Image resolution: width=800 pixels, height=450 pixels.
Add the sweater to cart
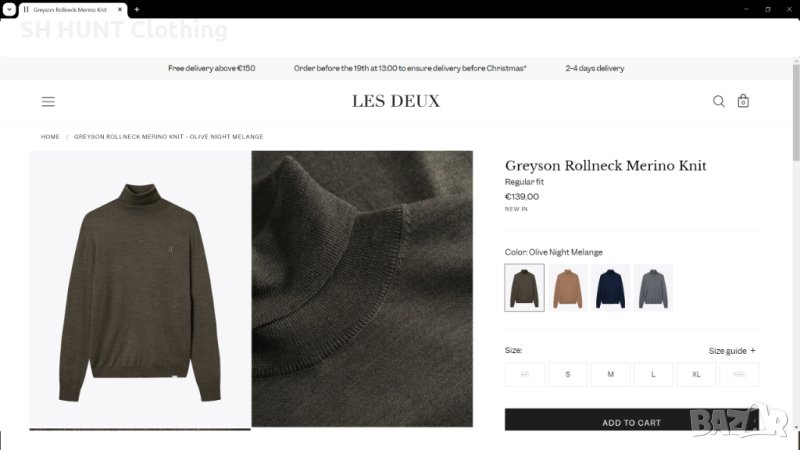(632, 422)
